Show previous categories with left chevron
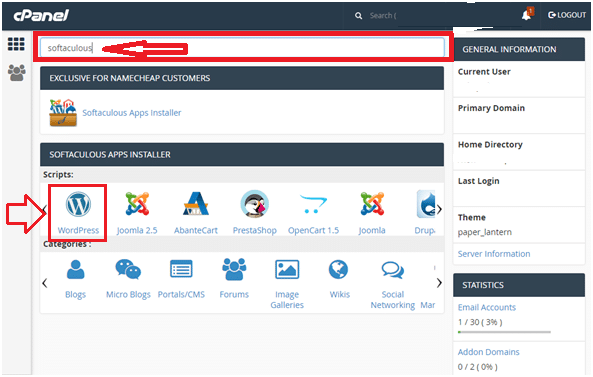 pos(45,283)
